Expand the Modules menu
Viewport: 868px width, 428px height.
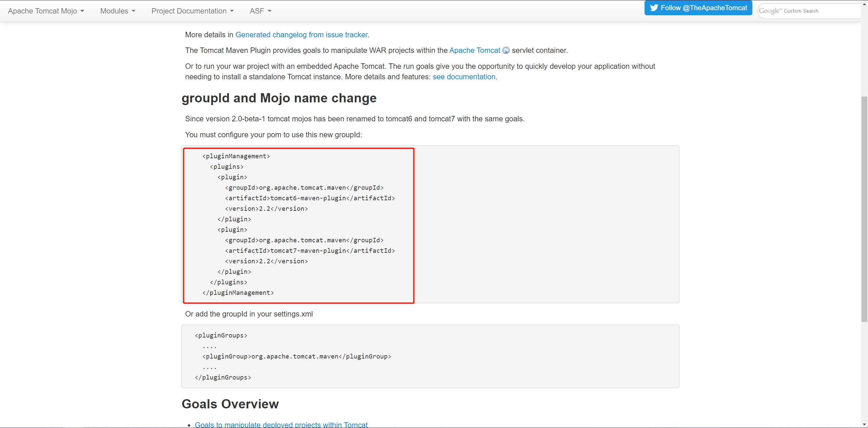click(x=118, y=11)
